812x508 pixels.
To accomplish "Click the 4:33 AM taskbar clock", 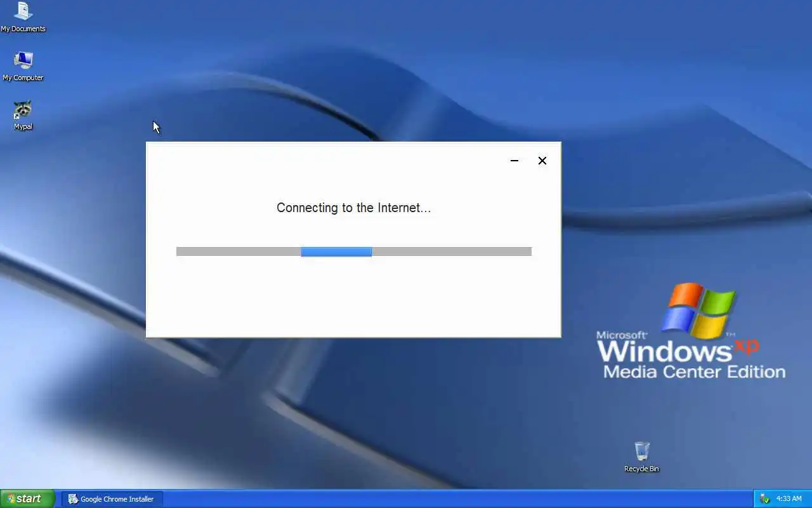I will [x=789, y=499].
